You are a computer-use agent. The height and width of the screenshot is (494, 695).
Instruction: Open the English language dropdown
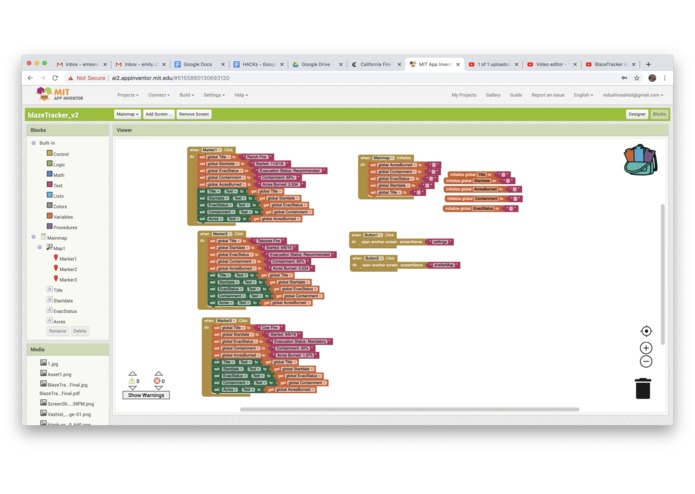click(x=583, y=95)
